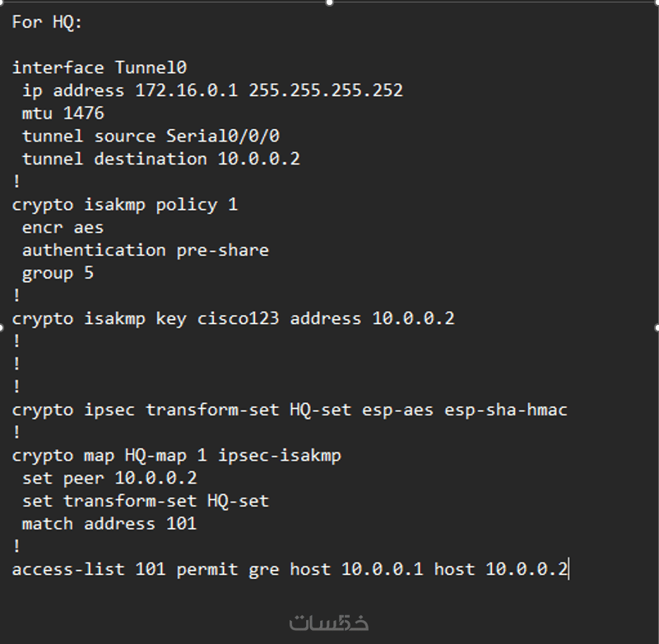This screenshot has width=659, height=644.
Task: Click the "authentication pre-share" line
Action: (x=146, y=249)
